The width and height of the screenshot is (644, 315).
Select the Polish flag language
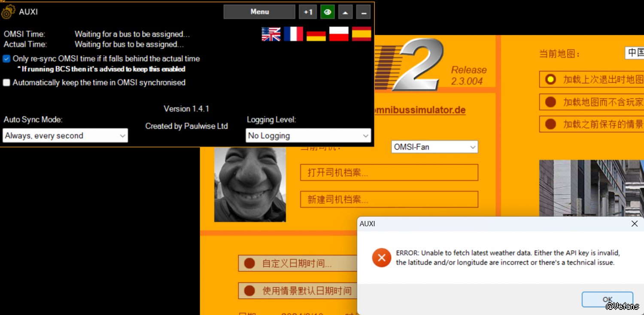click(x=339, y=34)
